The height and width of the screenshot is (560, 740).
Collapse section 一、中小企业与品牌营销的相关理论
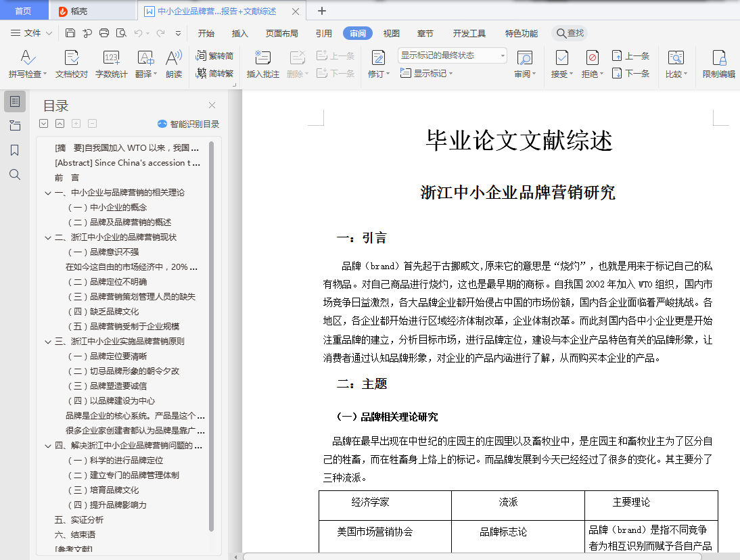(x=47, y=193)
